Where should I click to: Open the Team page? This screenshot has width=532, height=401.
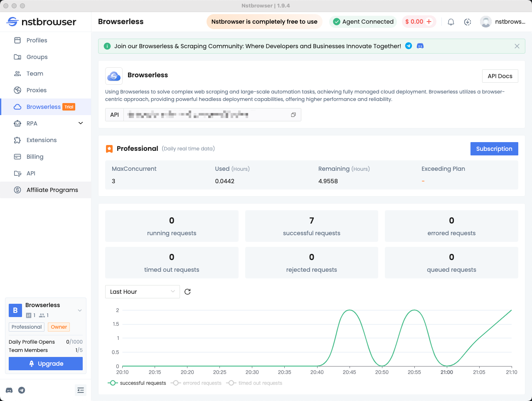tap(46, 74)
